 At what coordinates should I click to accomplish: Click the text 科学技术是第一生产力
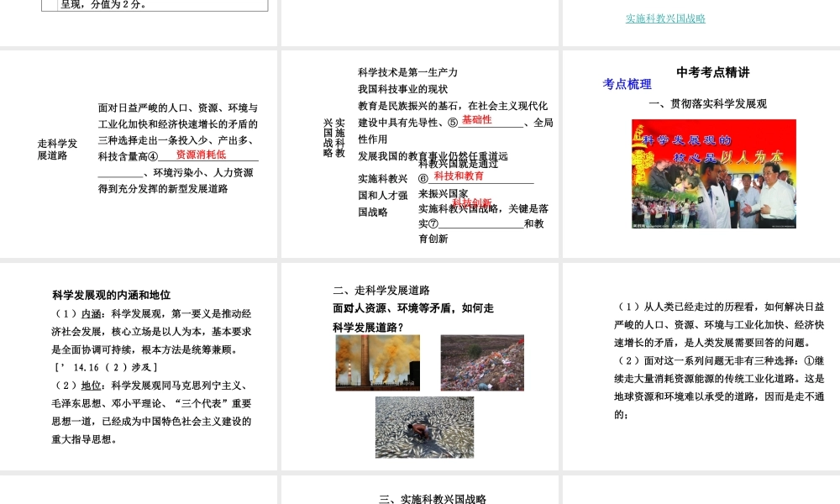[x=407, y=72]
